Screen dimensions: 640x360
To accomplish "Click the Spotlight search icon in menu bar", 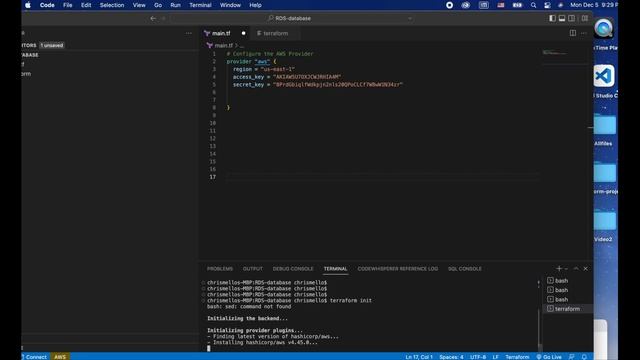I will tap(533, 5).
